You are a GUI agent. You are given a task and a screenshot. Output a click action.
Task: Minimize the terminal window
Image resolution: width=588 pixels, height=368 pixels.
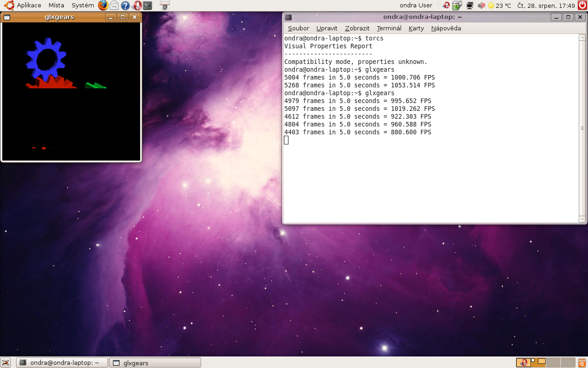point(556,17)
